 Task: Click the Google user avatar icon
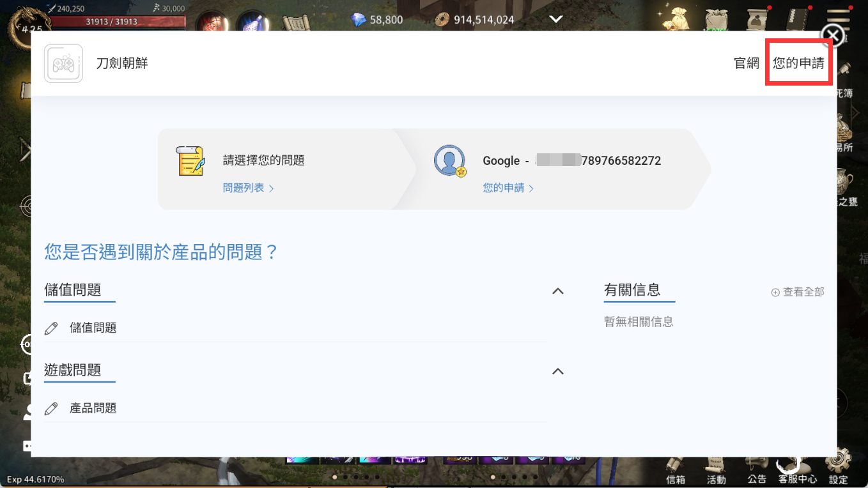[449, 160]
